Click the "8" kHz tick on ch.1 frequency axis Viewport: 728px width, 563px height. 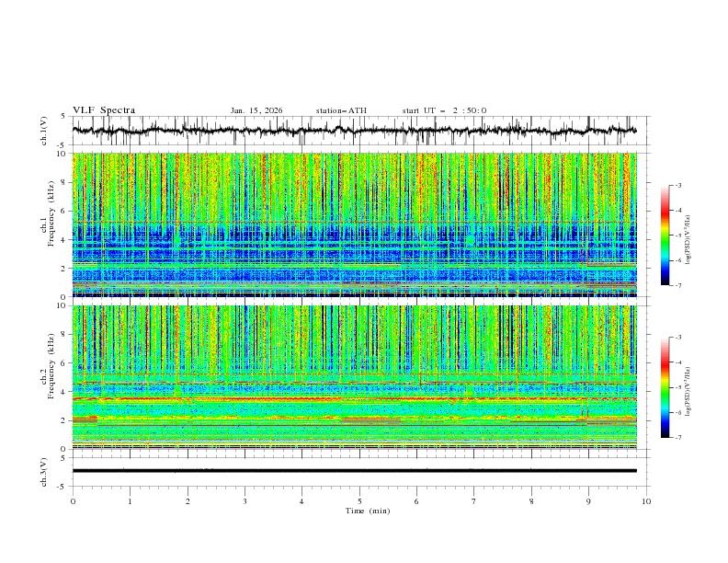[x=65, y=182]
